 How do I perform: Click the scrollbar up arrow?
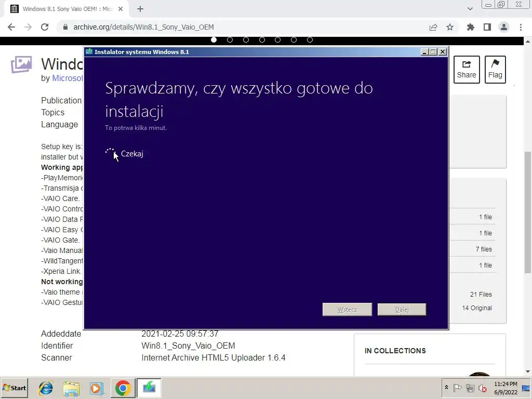point(528,42)
